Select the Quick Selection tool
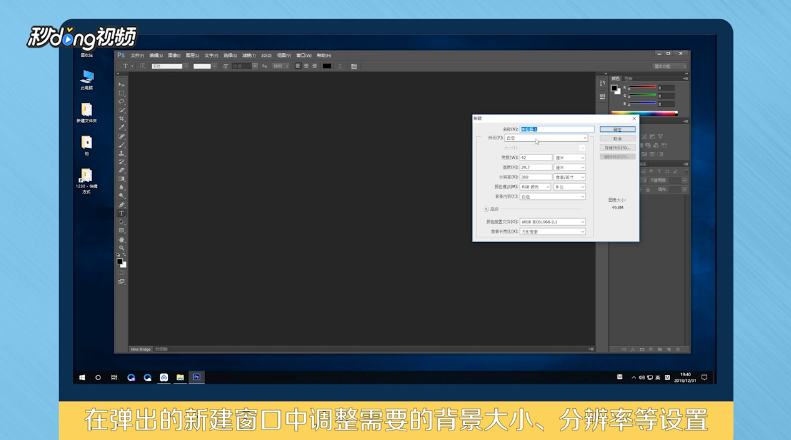The height and width of the screenshot is (440, 791). click(122, 111)
